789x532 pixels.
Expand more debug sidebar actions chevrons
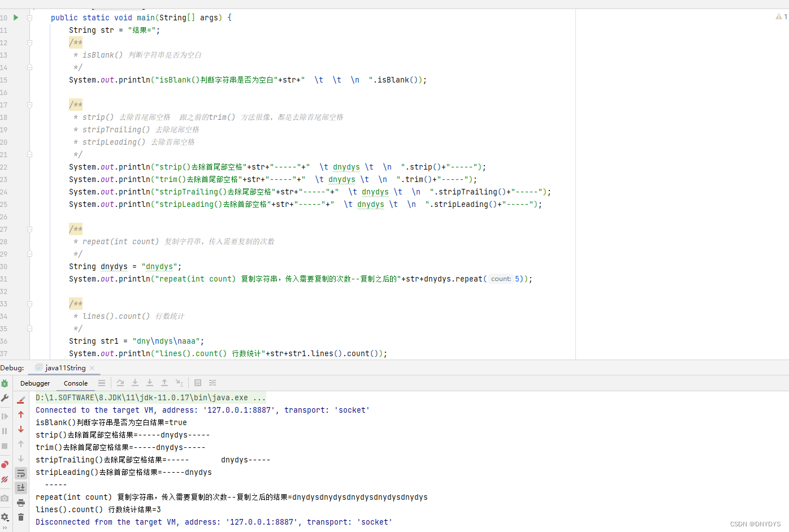pos(5,528)
